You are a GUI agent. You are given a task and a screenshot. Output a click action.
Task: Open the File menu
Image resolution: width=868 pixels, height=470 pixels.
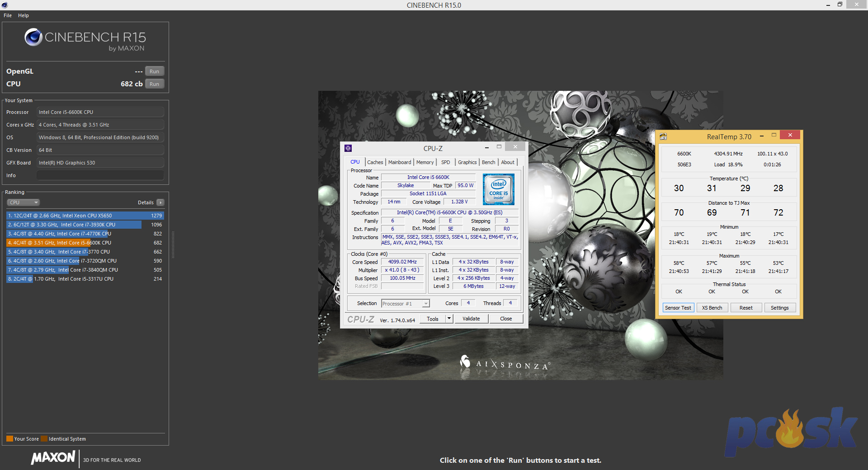(x=8, y=15)
